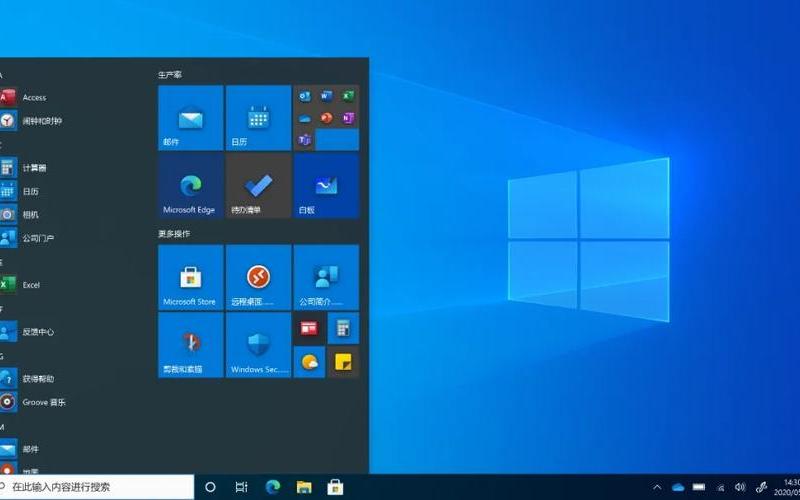The width and height of the screenshot is (800, 500).
Task: Click the pen icon in the system tray
Action: pyautogui.click(x=761, y=487)
